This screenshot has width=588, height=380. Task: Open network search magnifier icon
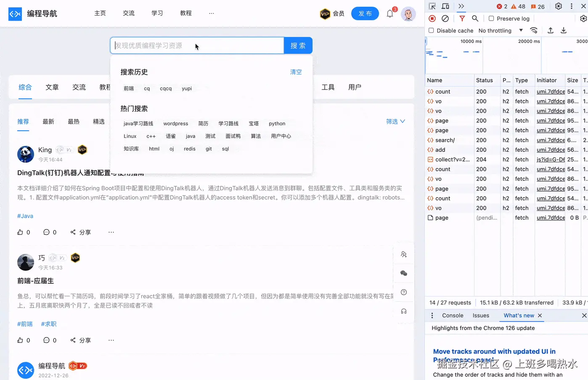[x=475, y=18]
